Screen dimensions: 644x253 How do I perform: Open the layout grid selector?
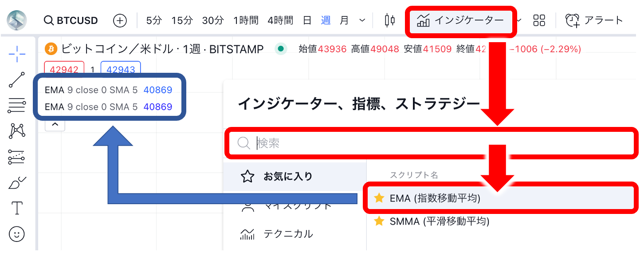tap(539, 20)
